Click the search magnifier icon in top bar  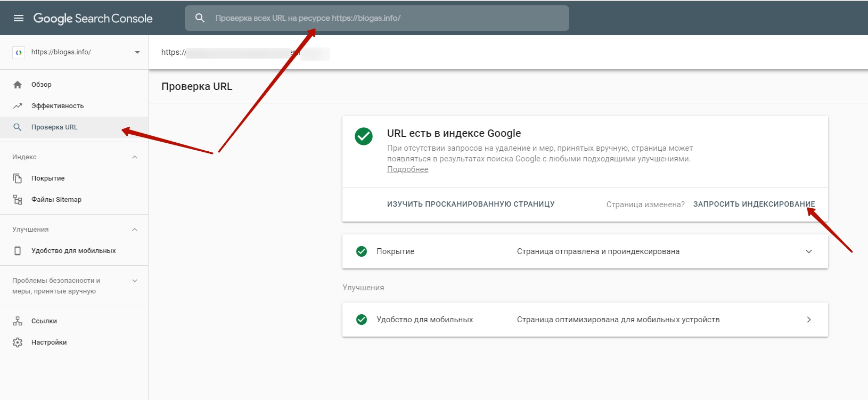[x=200, y=18]
